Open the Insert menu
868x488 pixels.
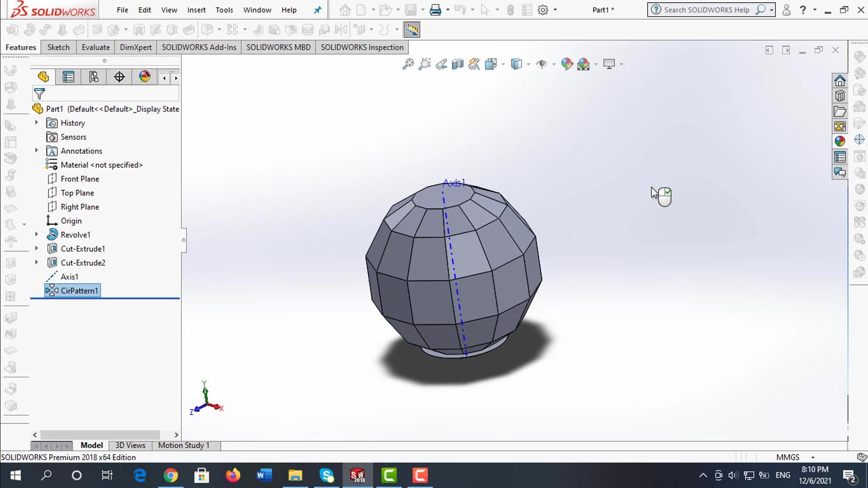pyautogui.click(x=196, y=10)
